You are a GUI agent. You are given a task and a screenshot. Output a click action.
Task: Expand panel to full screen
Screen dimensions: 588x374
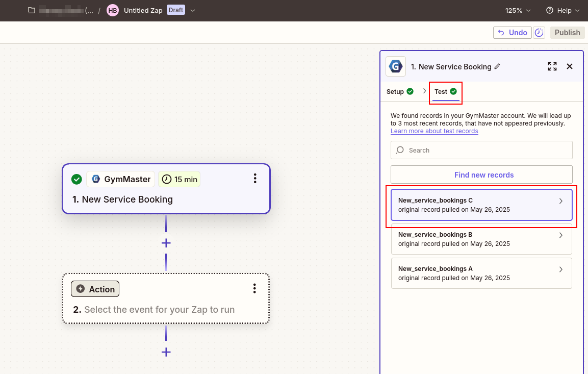pyautogui.click(x=552, y=66)
